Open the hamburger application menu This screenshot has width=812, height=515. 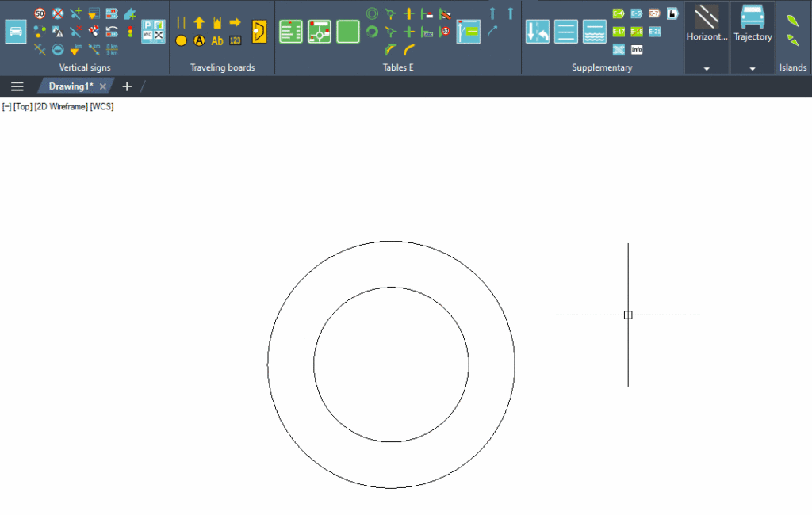(x=17, y=86)
